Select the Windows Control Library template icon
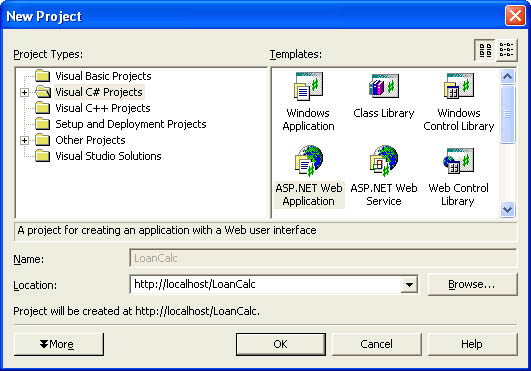 click(459, 86)
